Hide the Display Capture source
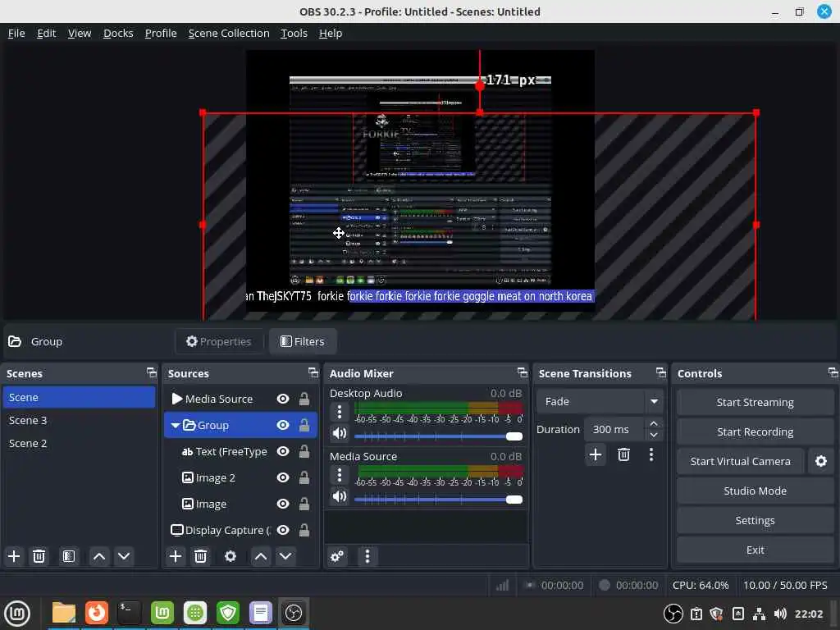Screen dimensions: 840x630 tap(283, 530)
